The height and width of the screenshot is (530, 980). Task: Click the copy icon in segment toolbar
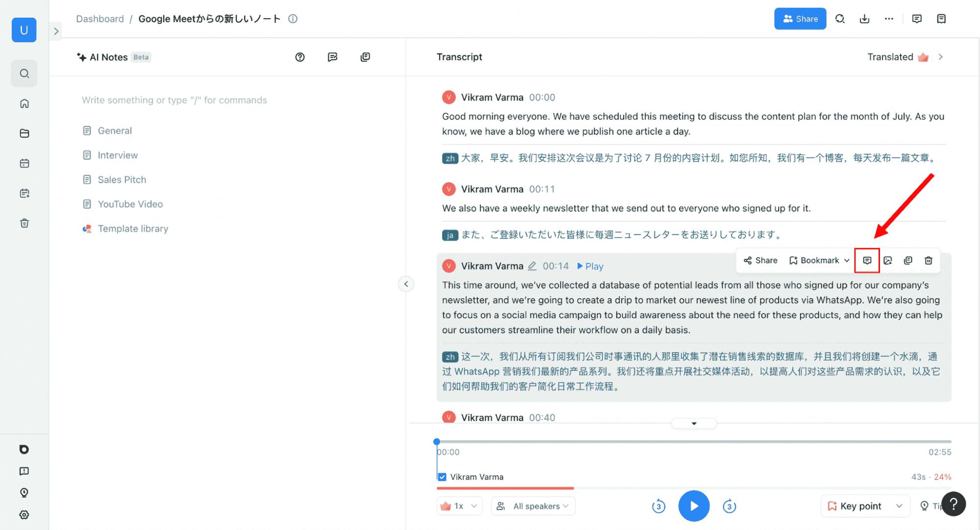908,260
